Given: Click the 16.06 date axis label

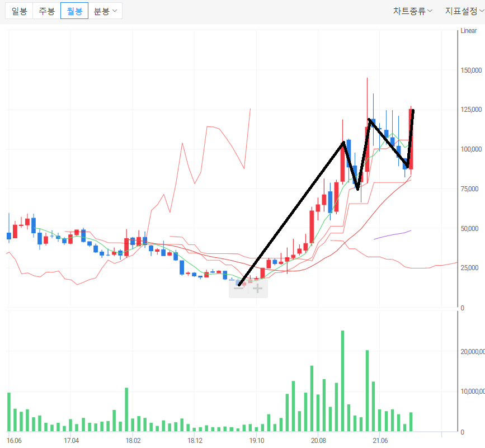Looking at the screenshot, I should tap(14, 441).
